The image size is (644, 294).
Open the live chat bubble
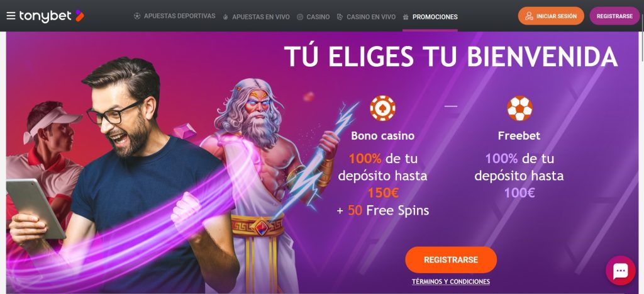tap(620, 270)
